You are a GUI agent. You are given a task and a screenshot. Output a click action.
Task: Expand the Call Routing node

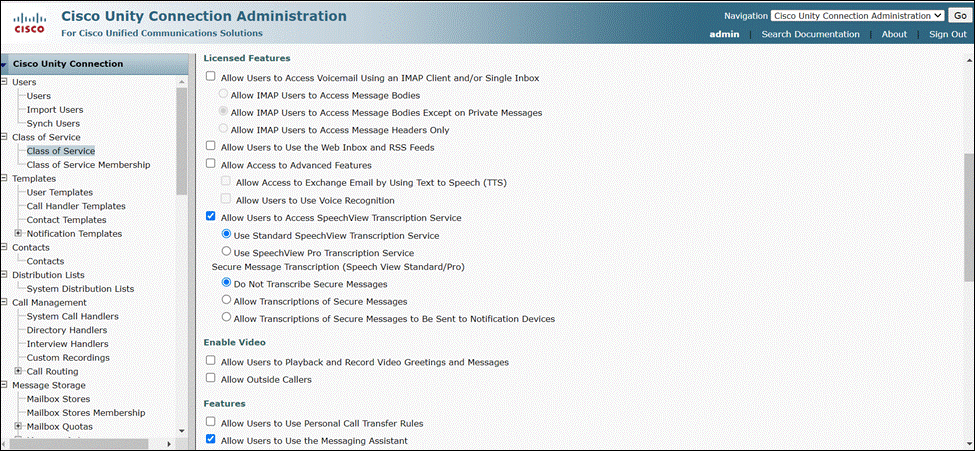[x=19, y=371]
